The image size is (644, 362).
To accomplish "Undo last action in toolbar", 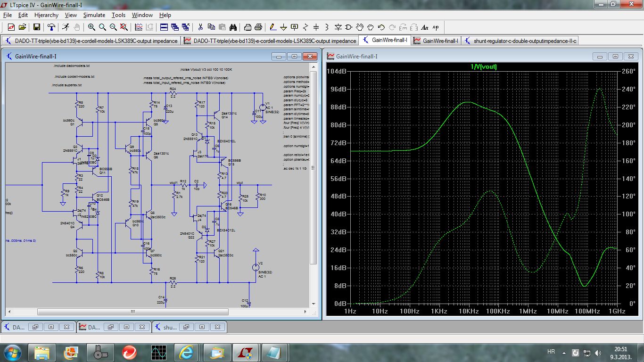I will point(381,27).
